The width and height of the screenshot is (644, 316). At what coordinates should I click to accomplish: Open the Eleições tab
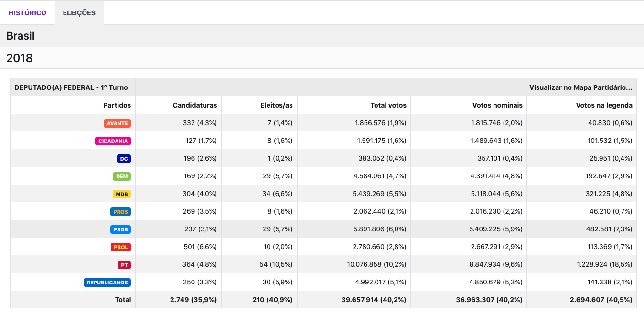[x=79, y=13]
